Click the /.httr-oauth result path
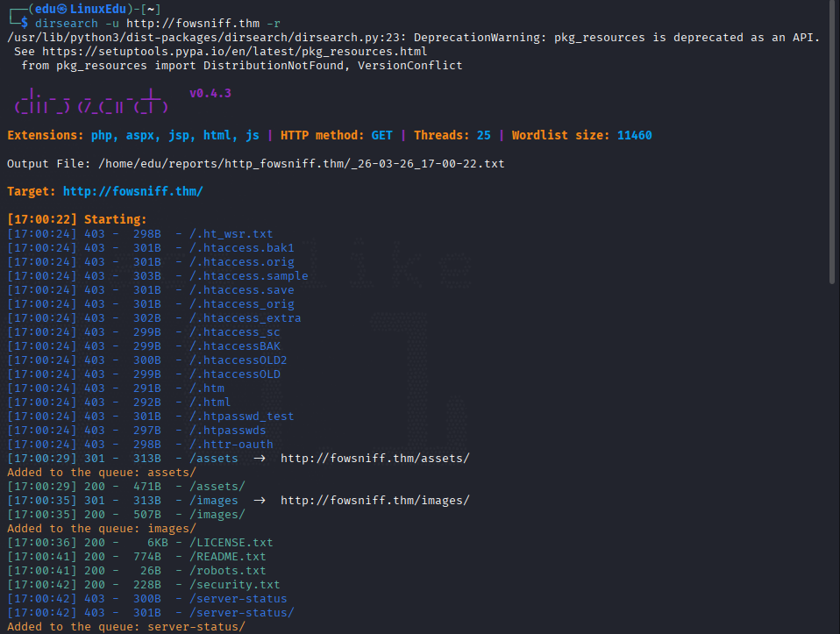The height and width of the screenshot is (634, 840). point(231,444)
